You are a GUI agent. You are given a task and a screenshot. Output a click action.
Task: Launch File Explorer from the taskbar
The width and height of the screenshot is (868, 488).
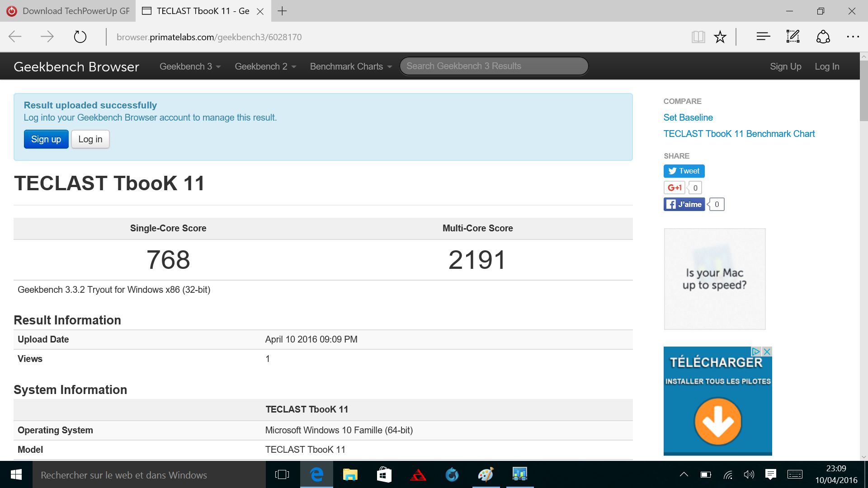350,474
